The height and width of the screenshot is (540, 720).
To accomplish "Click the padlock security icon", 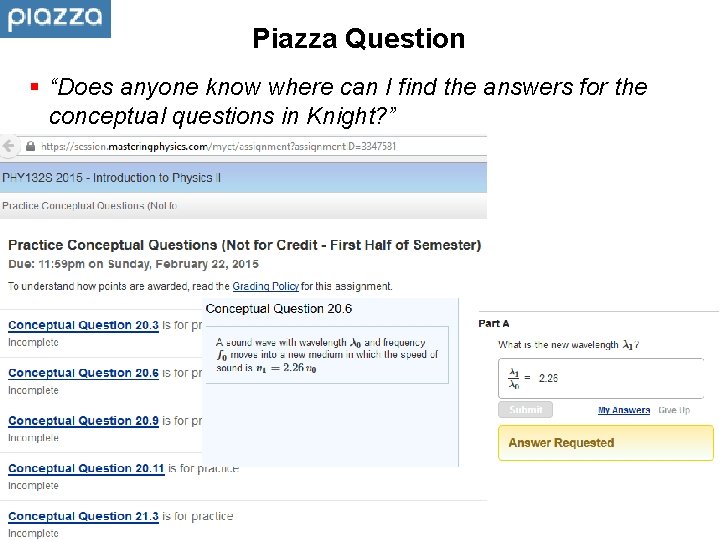I will [x=31, y=146].
